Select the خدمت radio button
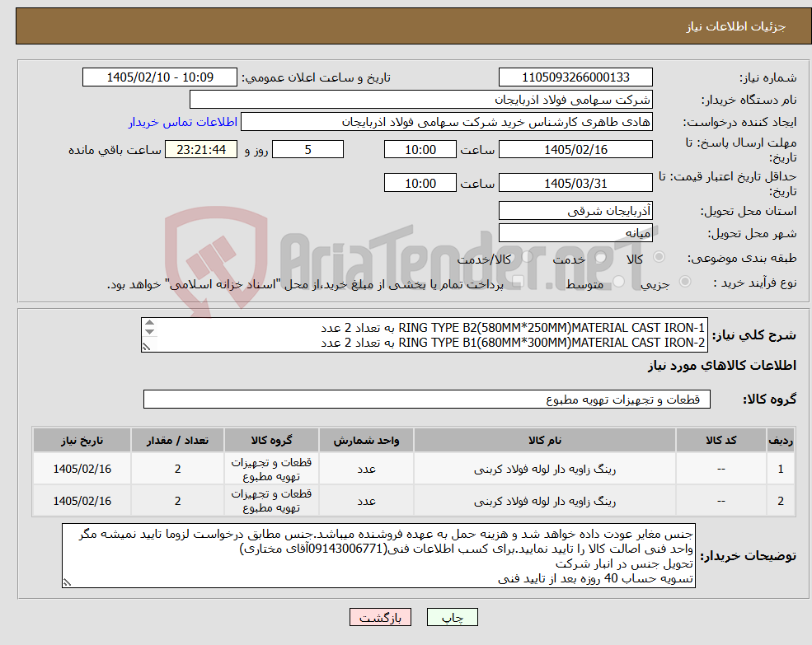Viewport: 812px width, 645px height. pyautogui.click(x=601, y=257)
